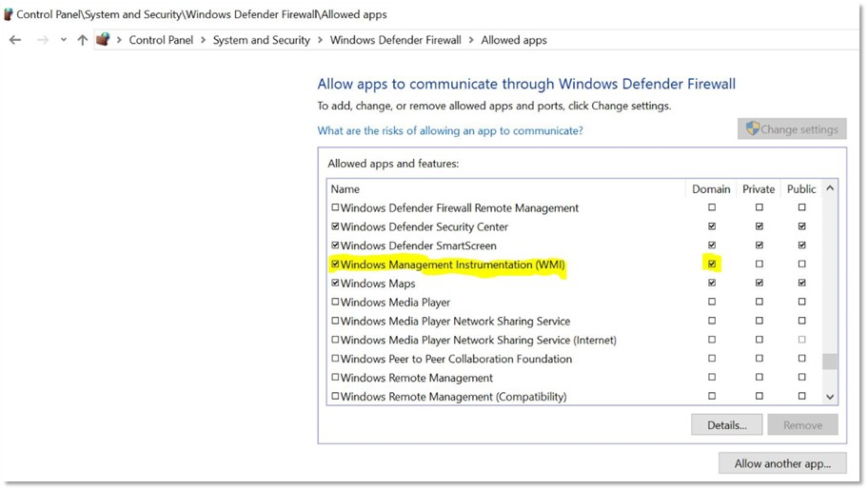
Task: Uncheck Public checkbox for Windows Maps
Action: pos(801,284)
